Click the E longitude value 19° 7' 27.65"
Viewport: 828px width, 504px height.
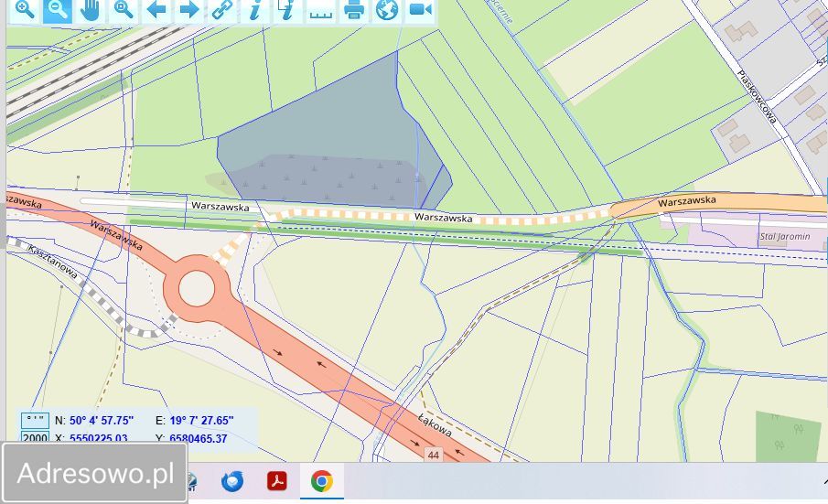(201, 421)
